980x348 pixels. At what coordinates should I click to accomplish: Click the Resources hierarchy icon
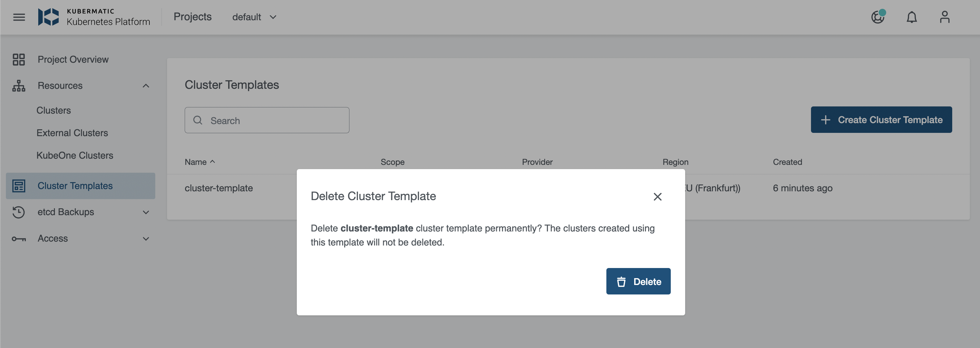coord(19,86)
